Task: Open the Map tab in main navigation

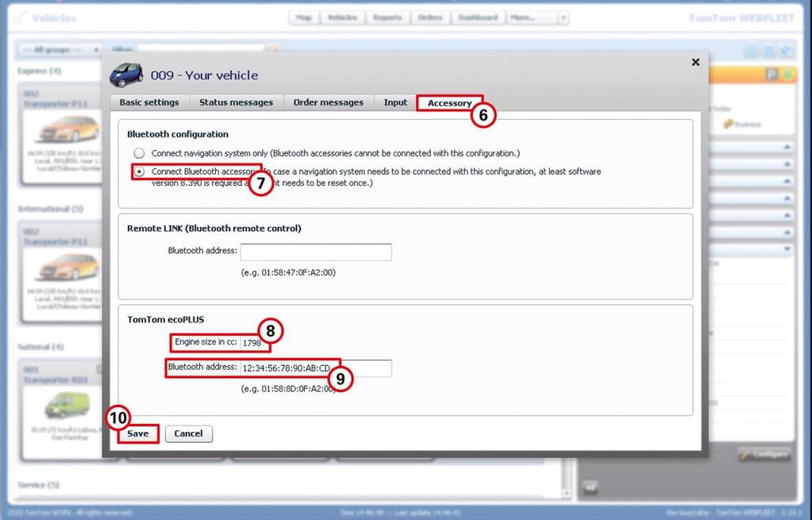Action: pyautogui.click(x=304, y=17)
